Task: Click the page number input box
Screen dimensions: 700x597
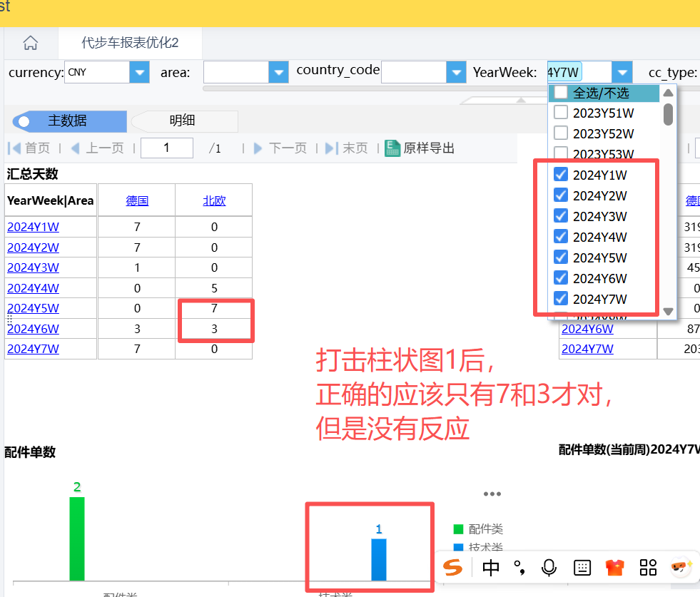Action: (166, 148)
